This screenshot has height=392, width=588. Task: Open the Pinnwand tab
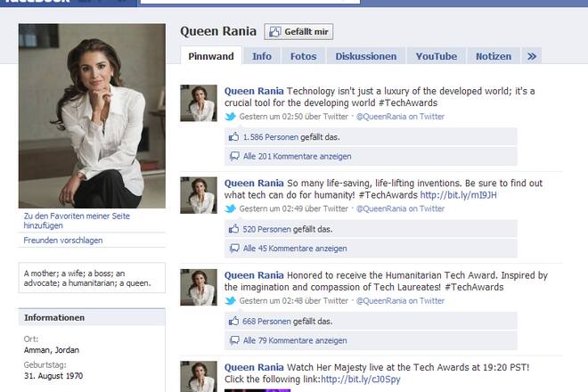(x=211, y=56)
